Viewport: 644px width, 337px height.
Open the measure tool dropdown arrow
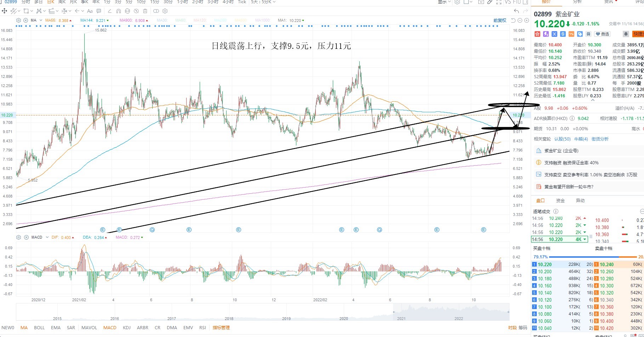click(x=70, y=11)
